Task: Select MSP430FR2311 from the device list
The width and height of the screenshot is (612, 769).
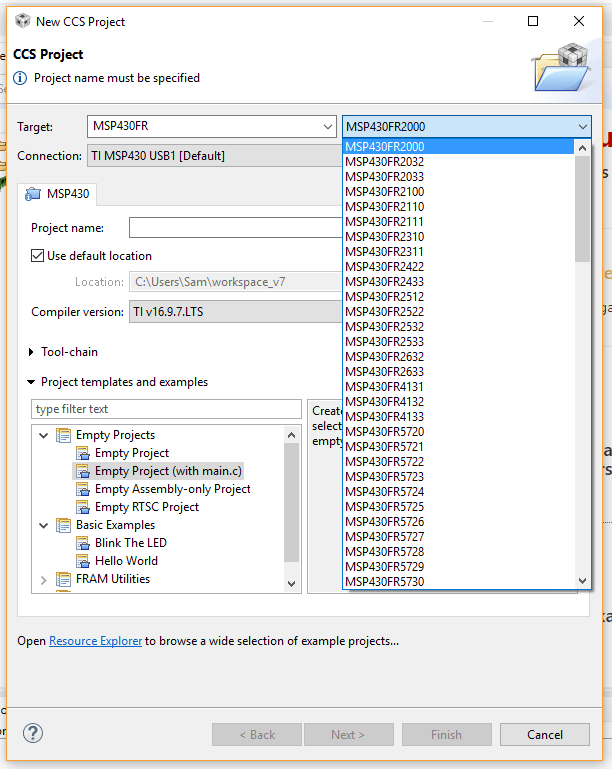Action: [459, 252]
